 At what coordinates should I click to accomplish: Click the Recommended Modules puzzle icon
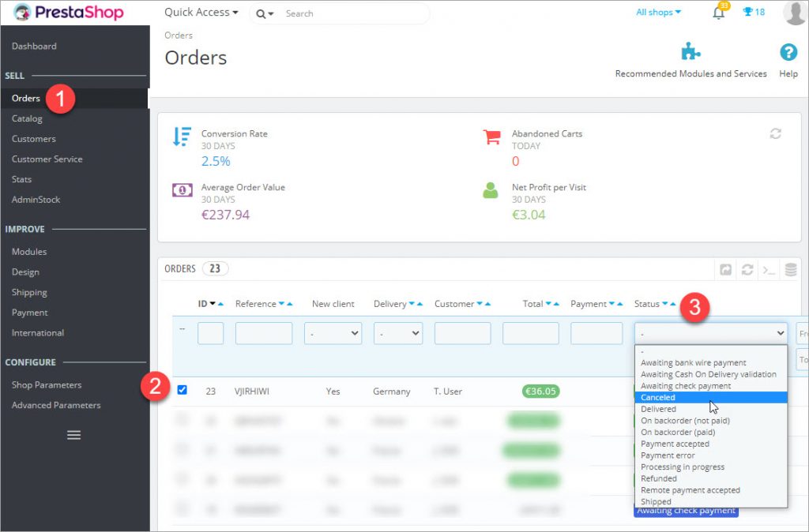click(x=690, y=51)
